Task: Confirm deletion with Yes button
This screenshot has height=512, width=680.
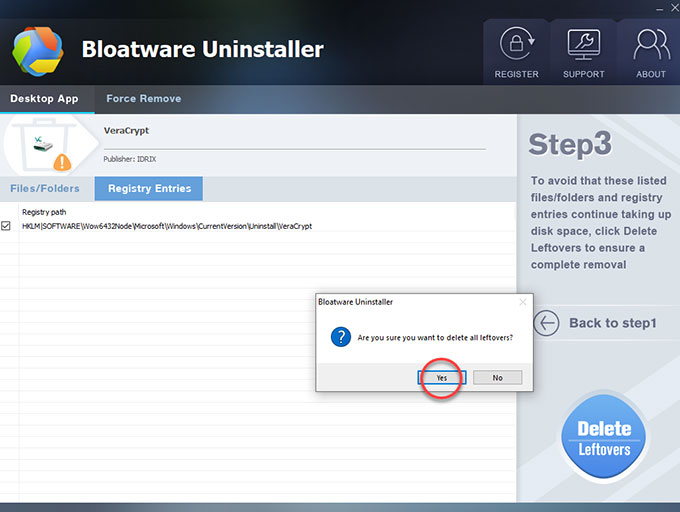Action: coord(441,378)
